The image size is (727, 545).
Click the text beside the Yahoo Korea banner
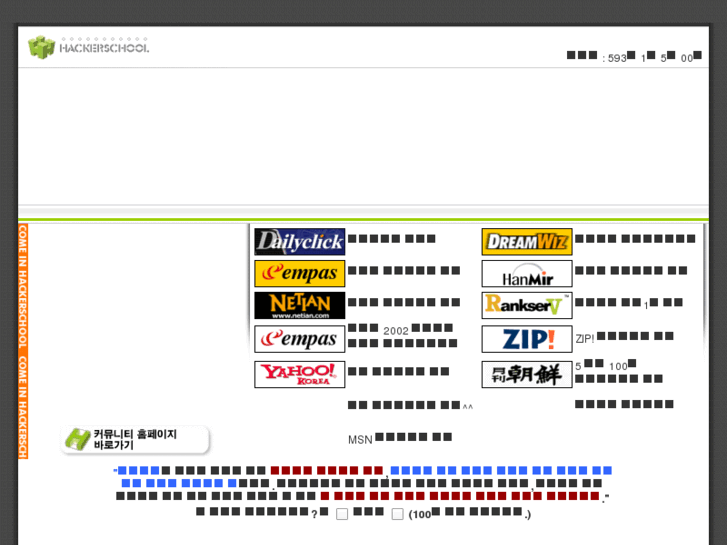coord(398,372)
